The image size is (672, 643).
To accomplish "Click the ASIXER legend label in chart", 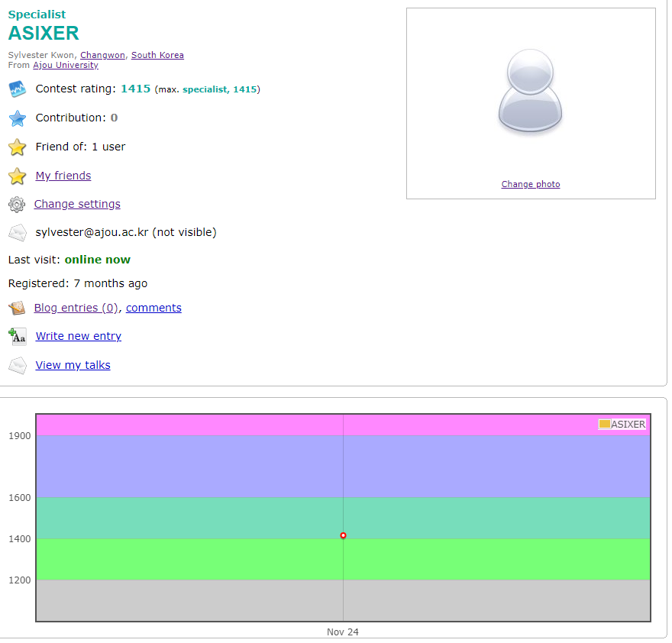I will coord(628,425).
